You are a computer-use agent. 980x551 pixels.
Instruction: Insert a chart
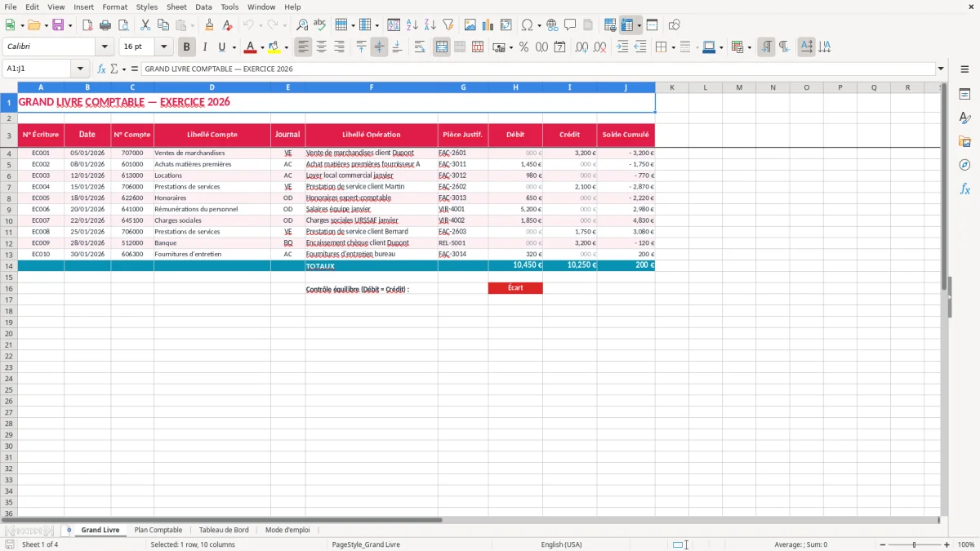[x=488, y=25]
